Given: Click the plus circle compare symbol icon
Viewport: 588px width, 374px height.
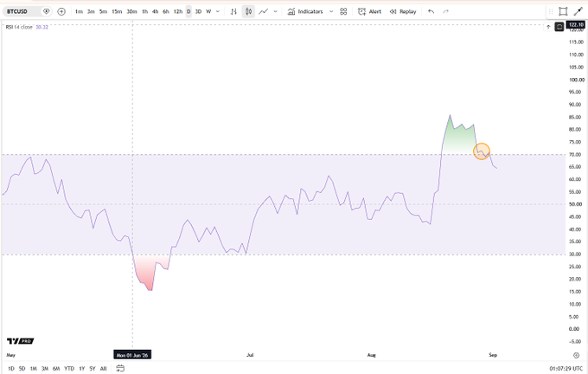Looking at the screenshot, I should click(61, 11).
